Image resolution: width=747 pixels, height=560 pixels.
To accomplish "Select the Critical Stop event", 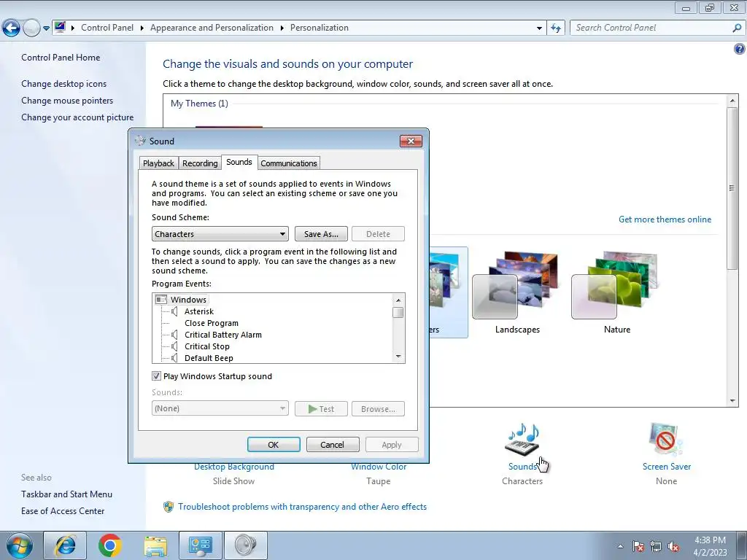I will coord(206,346).
